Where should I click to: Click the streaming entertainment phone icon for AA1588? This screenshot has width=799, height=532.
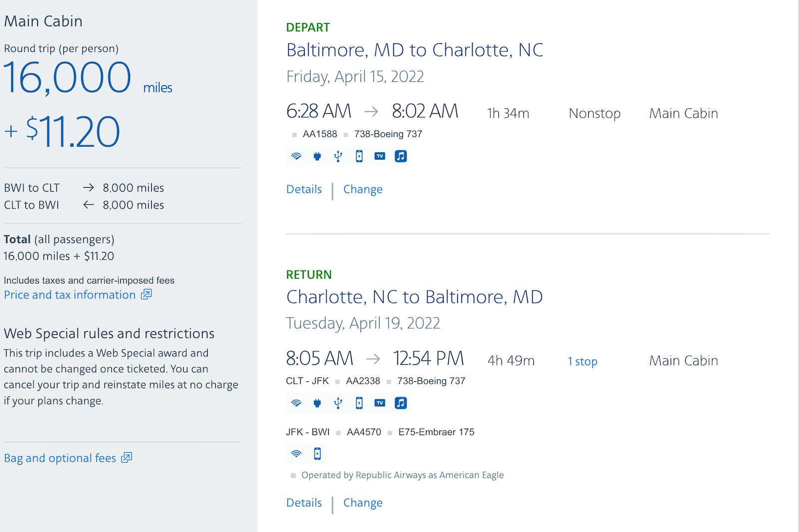click(x=359, y=156)
